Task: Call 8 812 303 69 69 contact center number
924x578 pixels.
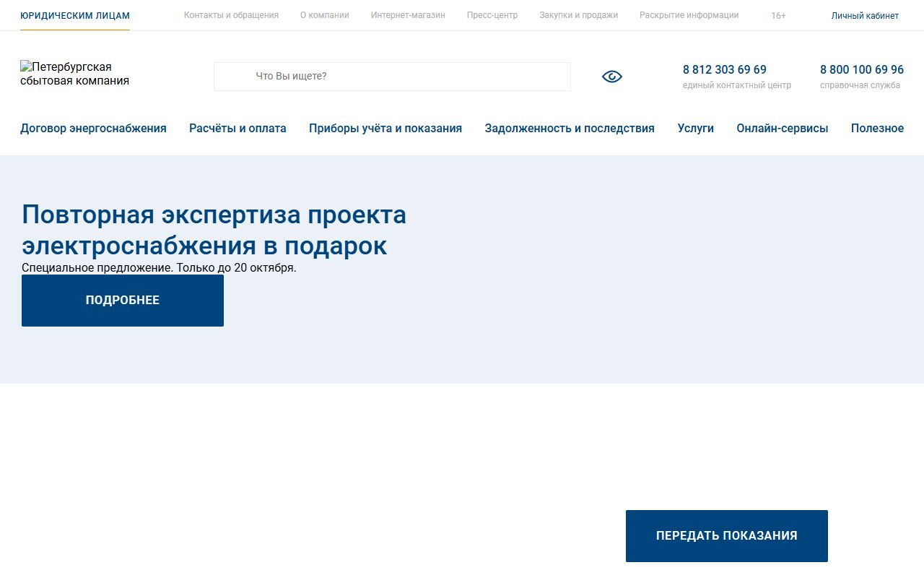Action: (x=725, y=70)
